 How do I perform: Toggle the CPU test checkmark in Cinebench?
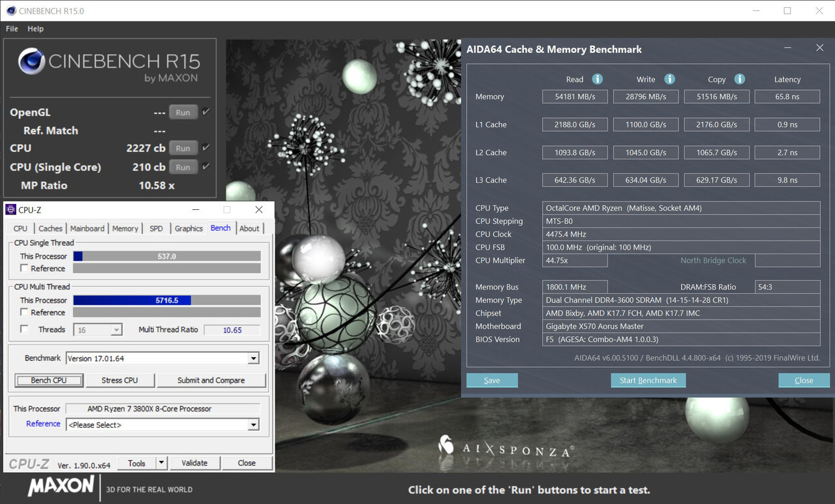tap(206, 148)
